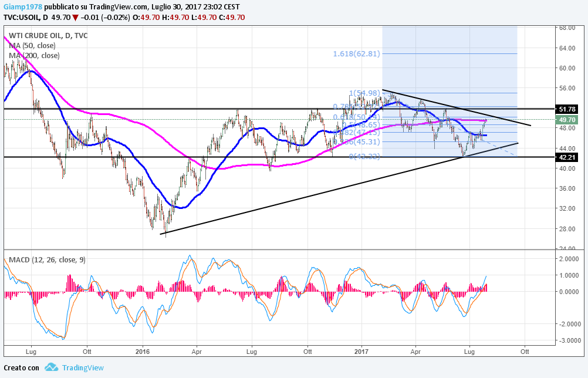This screenshot has height=378, width=588.
Task: Select the MA (50, close) indicator label
Action: [x=32, y=45]
